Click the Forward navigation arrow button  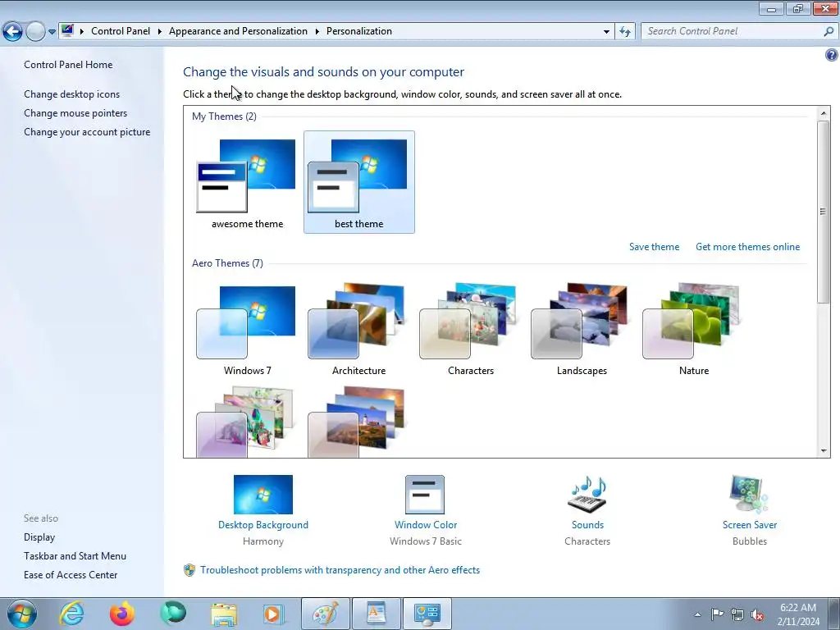[x=35, y=32]
